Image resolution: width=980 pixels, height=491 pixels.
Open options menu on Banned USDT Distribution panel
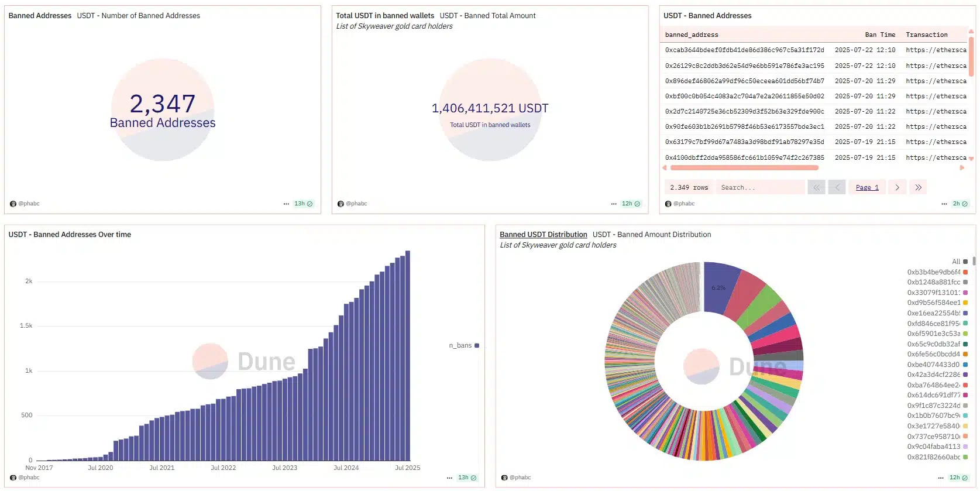coord(941,478)
